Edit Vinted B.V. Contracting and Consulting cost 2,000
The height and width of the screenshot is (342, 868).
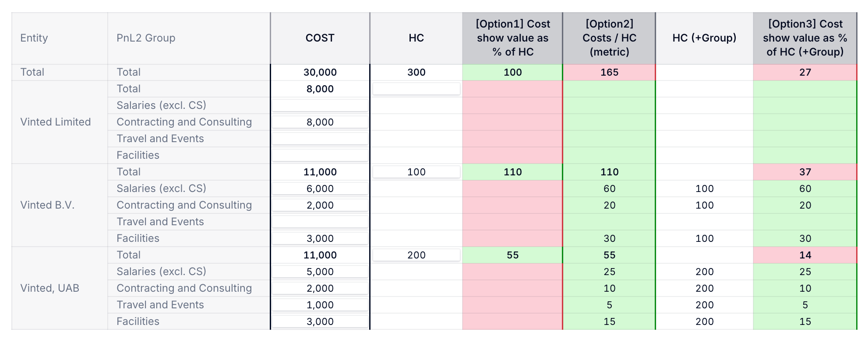pyautogui.click(x=320, y=205)
